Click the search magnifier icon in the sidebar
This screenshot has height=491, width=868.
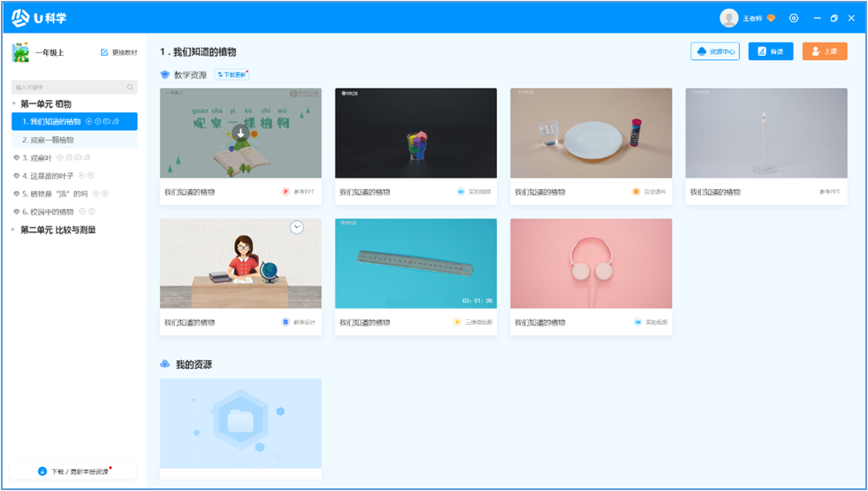[x=130, y=88]
